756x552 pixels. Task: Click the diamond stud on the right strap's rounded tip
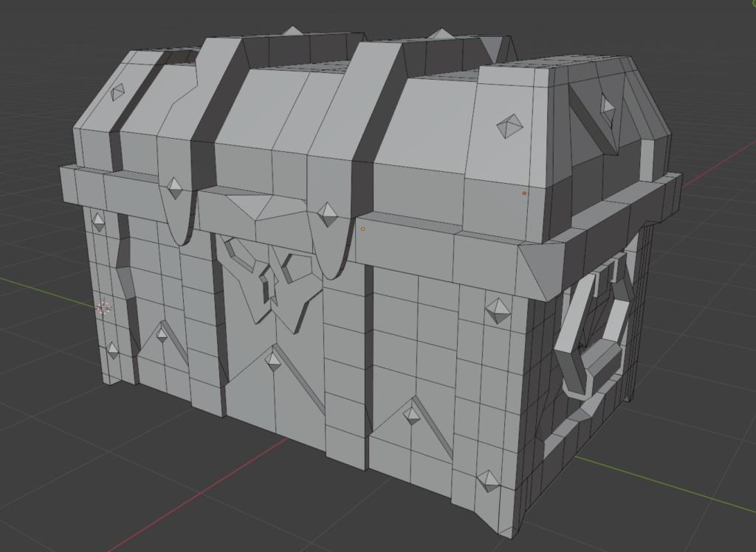pos(327,215)
